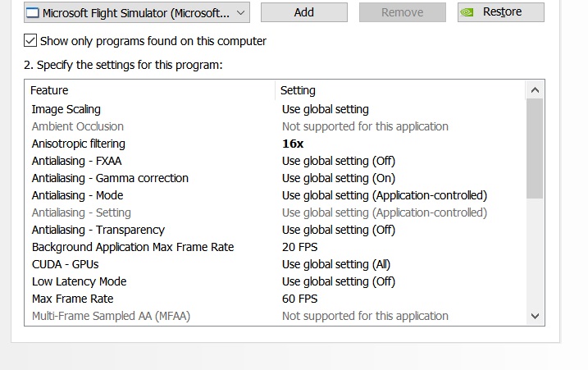Select the Background Application Max Frame Rate row

click(276, 247)
